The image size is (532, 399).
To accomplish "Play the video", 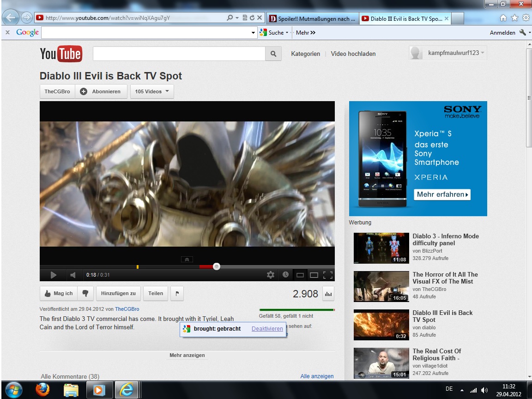I will (53, 275).
